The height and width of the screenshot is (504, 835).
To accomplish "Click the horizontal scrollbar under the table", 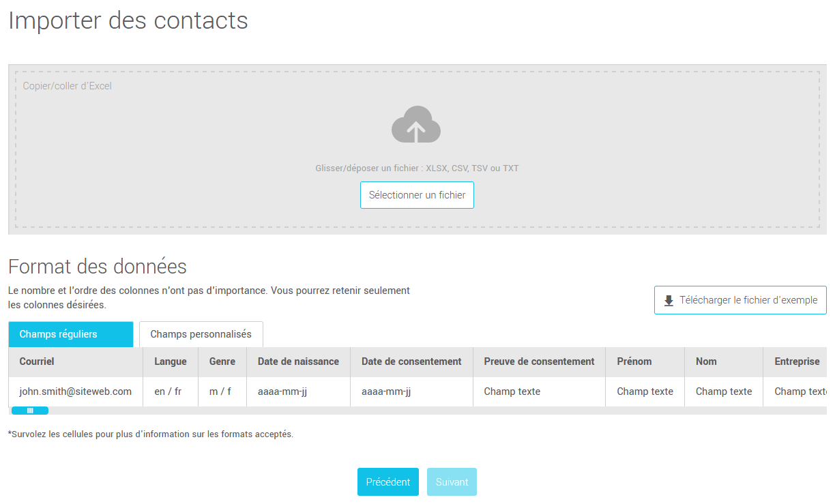I will coord(30,410).
